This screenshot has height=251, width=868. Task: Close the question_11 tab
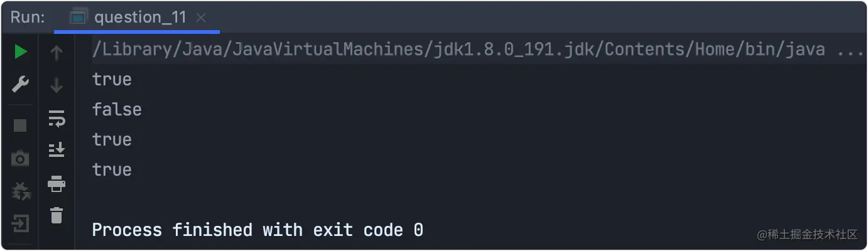tap(201, 18)
